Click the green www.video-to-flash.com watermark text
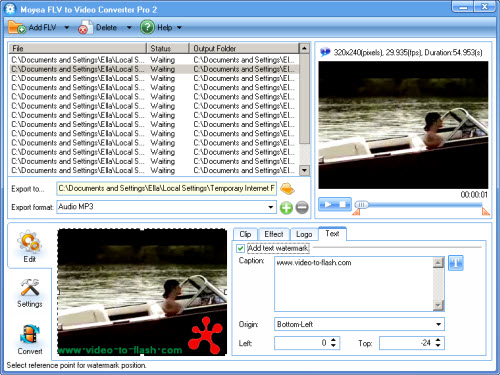The height and width of the screenshot is (375, 500). tap(120, 350)
